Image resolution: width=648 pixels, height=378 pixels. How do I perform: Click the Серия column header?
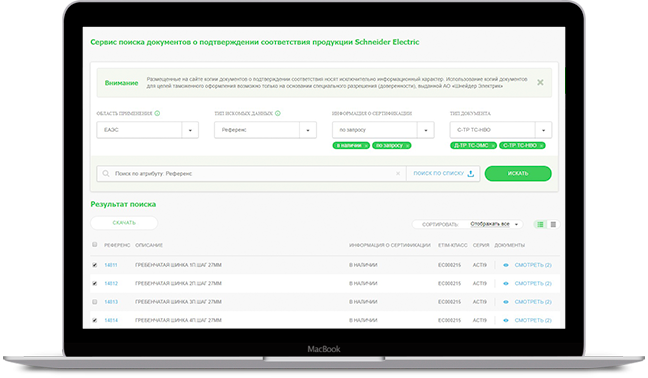pos(481,245)
